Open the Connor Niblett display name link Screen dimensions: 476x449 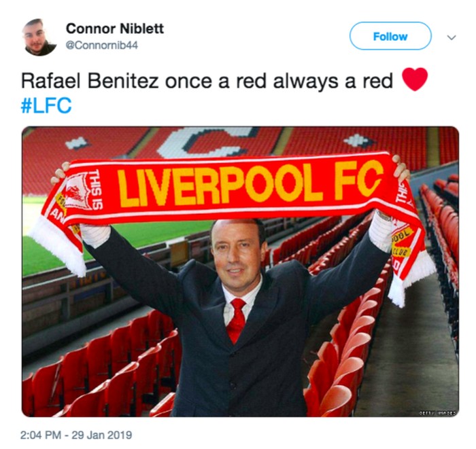pyautogui.click(x=115, y=29)
